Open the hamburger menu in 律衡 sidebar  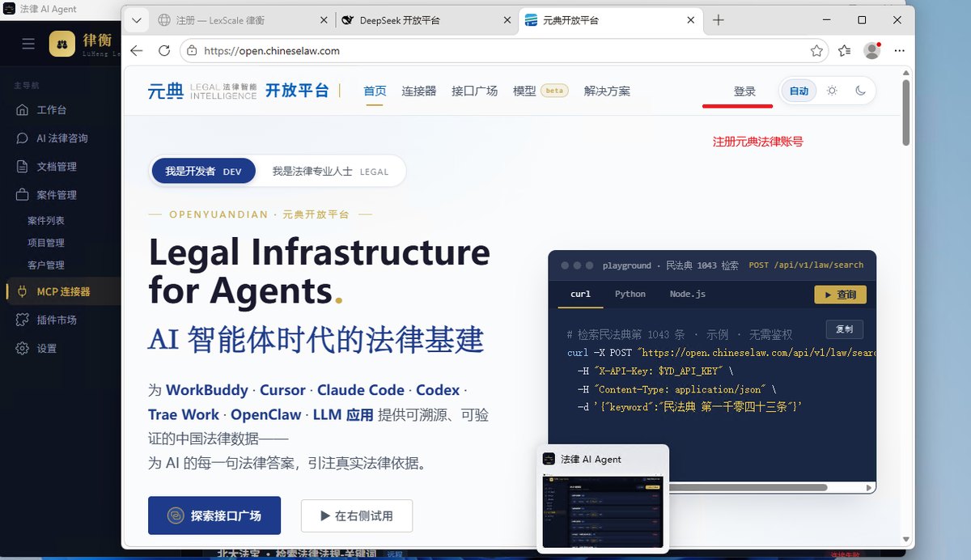pos(28,44)
